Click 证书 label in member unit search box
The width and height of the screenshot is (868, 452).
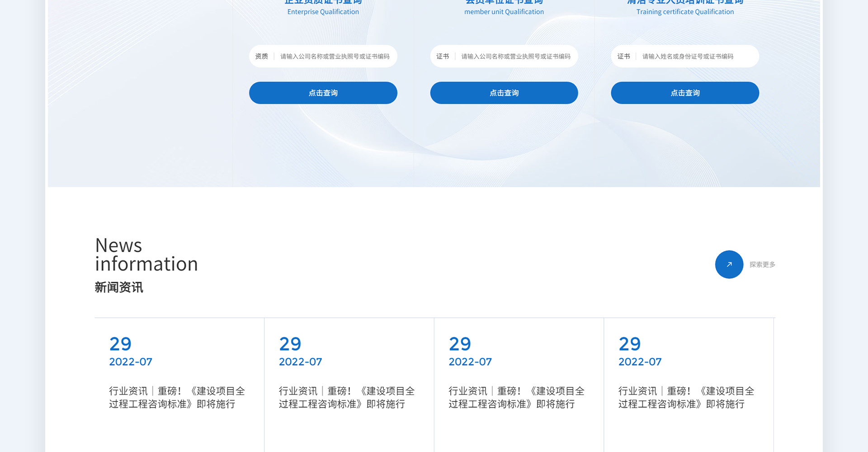point(442,56)
